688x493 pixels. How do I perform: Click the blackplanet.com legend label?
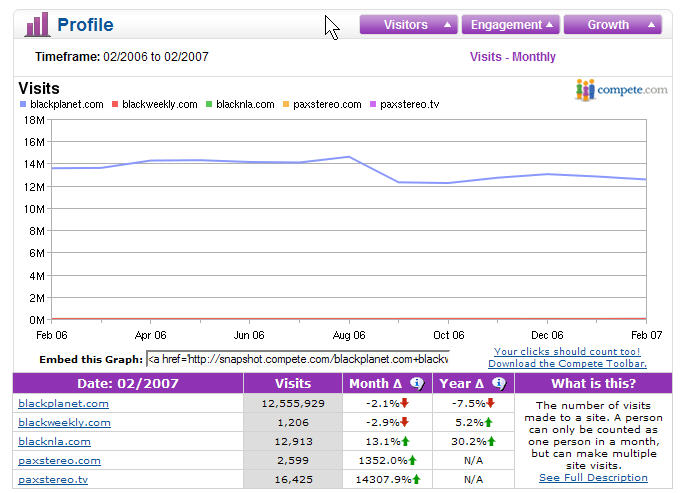click(x=67, y=104)
